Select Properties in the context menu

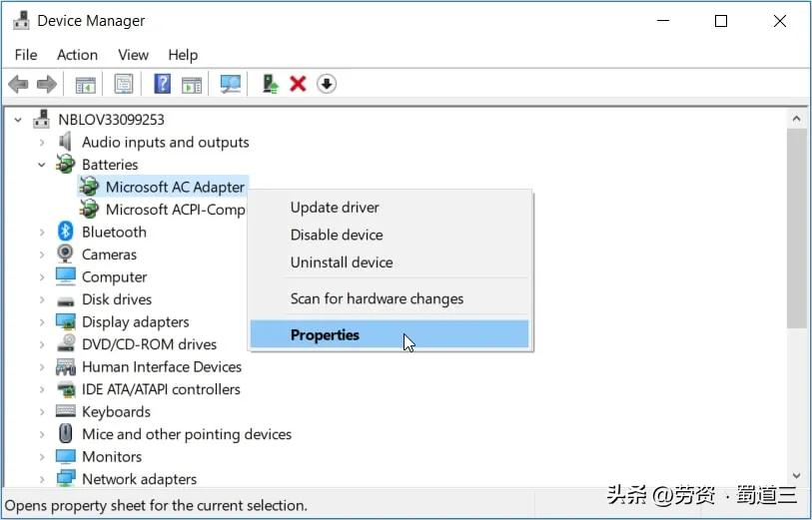[x=390, y=334]
